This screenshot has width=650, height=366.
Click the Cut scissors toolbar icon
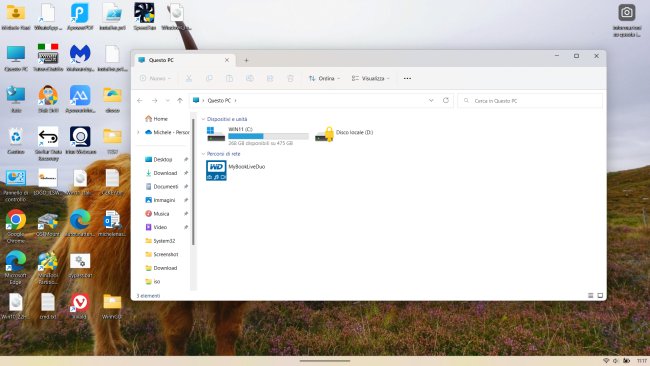pos(189,78)
